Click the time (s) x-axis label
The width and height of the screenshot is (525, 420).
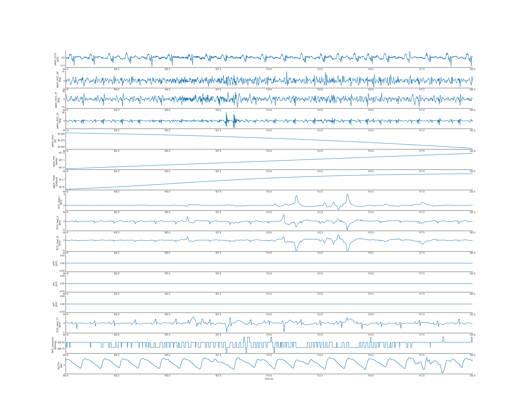269,379
